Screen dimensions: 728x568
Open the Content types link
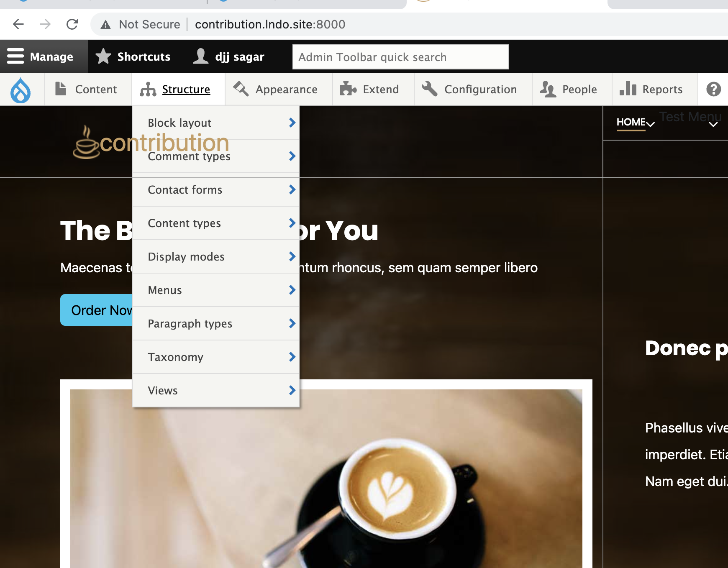click(x=184, y=223)
